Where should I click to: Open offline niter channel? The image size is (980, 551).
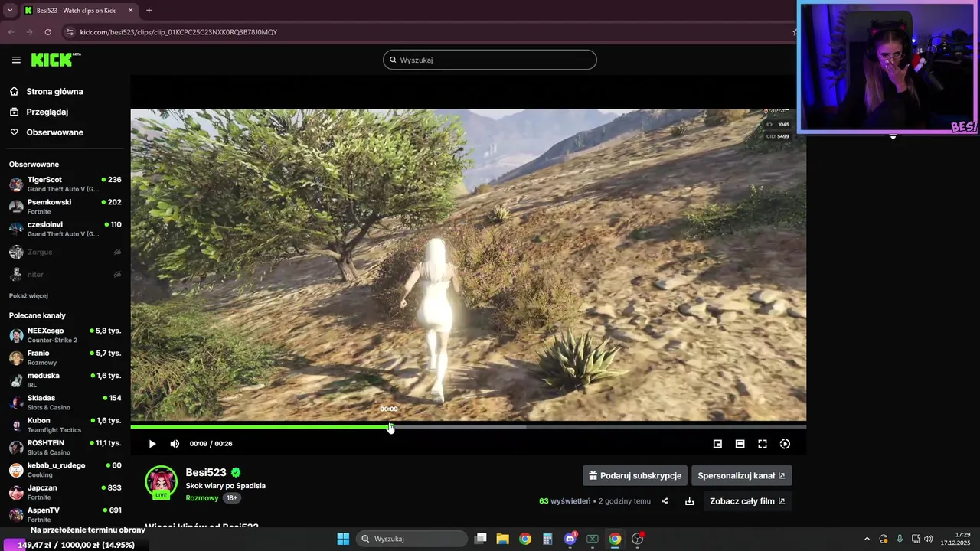(64, 274)
